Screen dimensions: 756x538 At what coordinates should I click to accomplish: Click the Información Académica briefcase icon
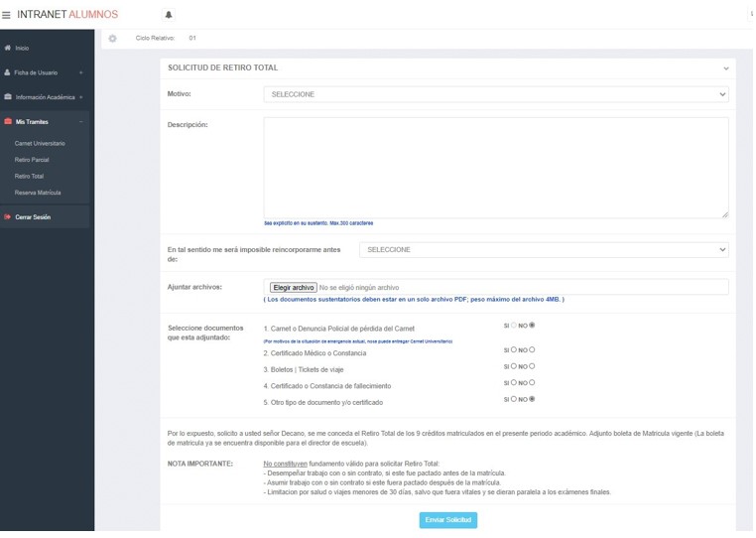click(8, 97)
